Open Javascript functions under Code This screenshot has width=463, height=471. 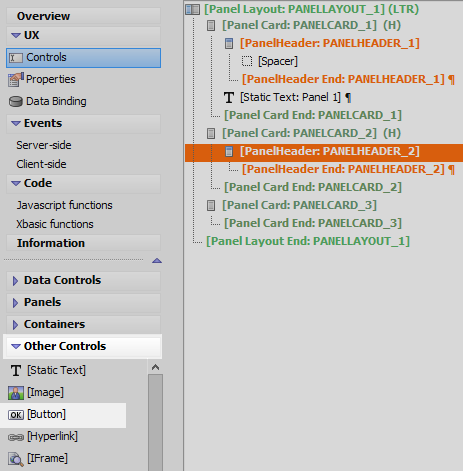tap(64, 205)
